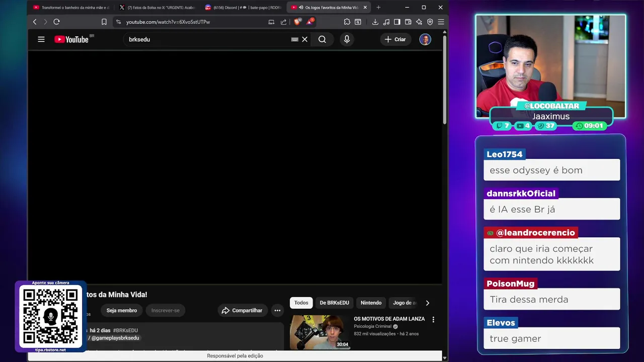The width and height of the screenshot is (644, 362).
Task: Go back one page in the browser
Action: coord(35,22)
